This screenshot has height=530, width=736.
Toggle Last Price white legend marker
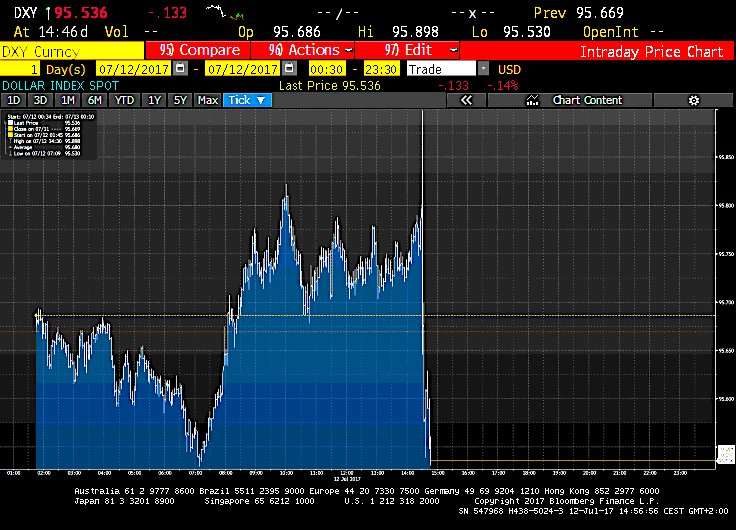[10, 123]
